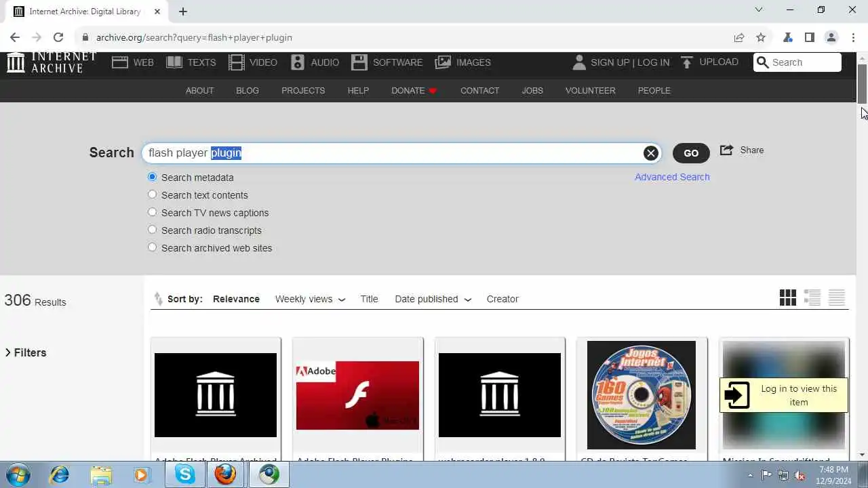Sort results by Creator

point(502,299)
